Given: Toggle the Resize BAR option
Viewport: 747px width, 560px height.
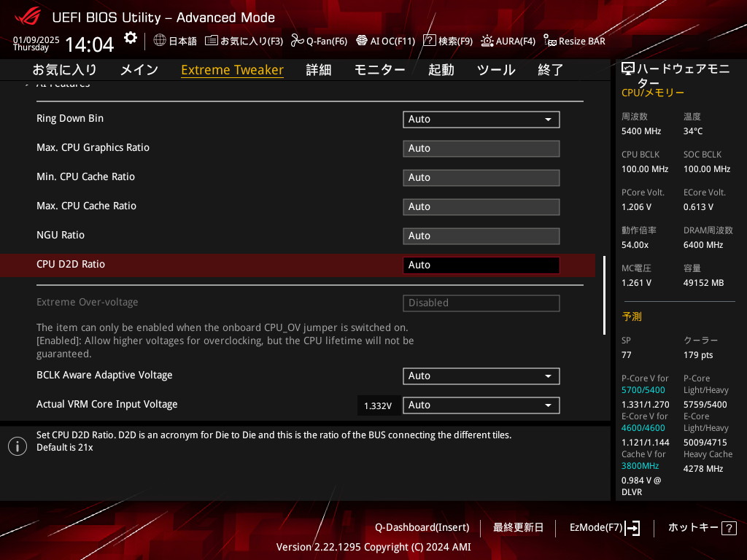Looking at the screenshot, I should pyautogui.click(x=550, y=41).
